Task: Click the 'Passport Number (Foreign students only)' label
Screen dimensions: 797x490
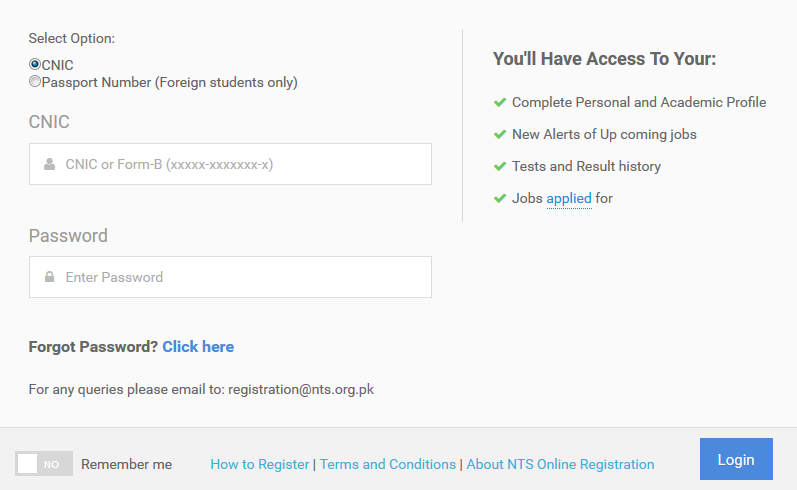Action: point(170,82)
